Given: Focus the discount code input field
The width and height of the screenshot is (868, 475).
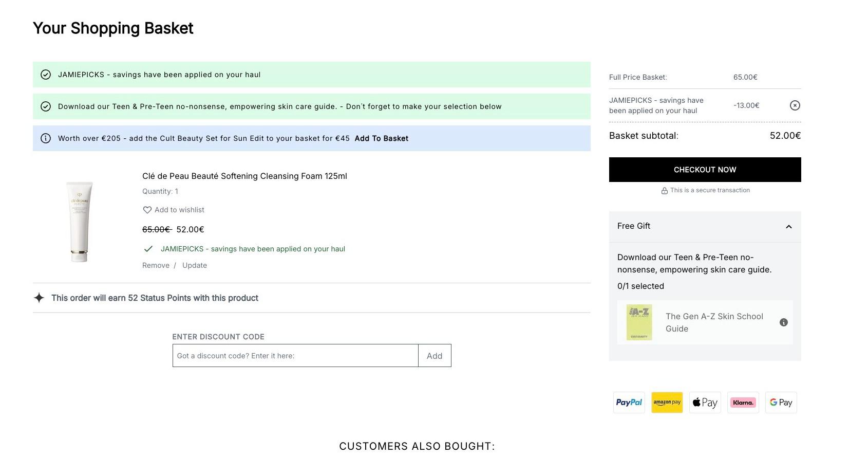Looking at the screenshot, I should [295, 356].
